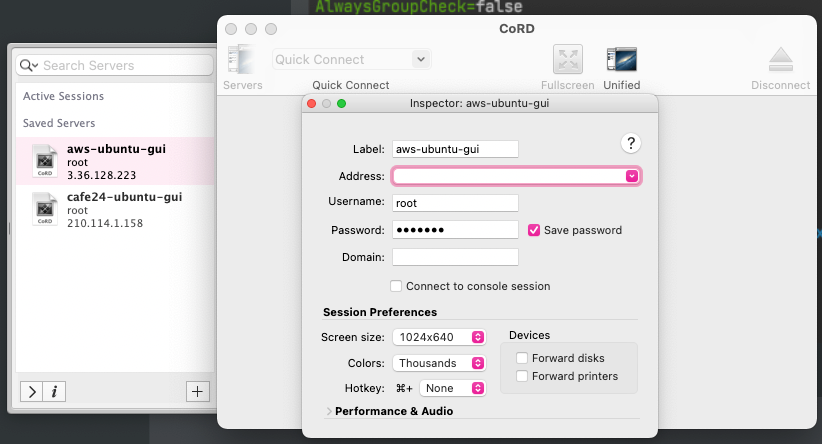Viewport: 822px width, 444px height.
Task: Click the CoRD window title
Action: 517,29
